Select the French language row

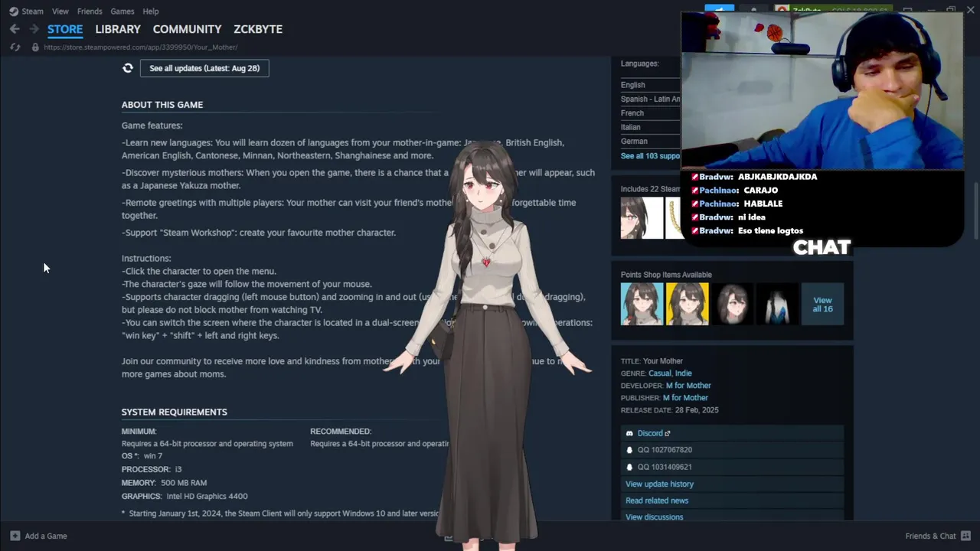pyautogui.click(x=650, y=113)
